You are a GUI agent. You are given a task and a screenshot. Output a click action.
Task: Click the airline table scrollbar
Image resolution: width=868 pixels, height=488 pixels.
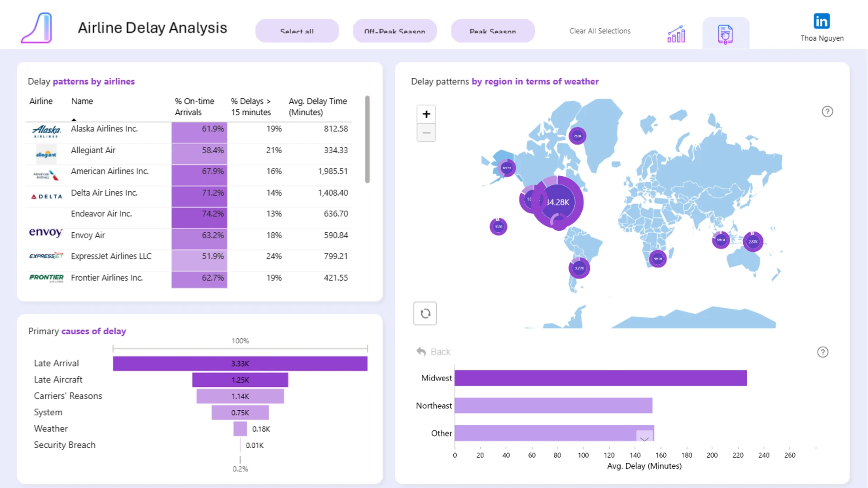pyautogui.click(x=367, y=139)
